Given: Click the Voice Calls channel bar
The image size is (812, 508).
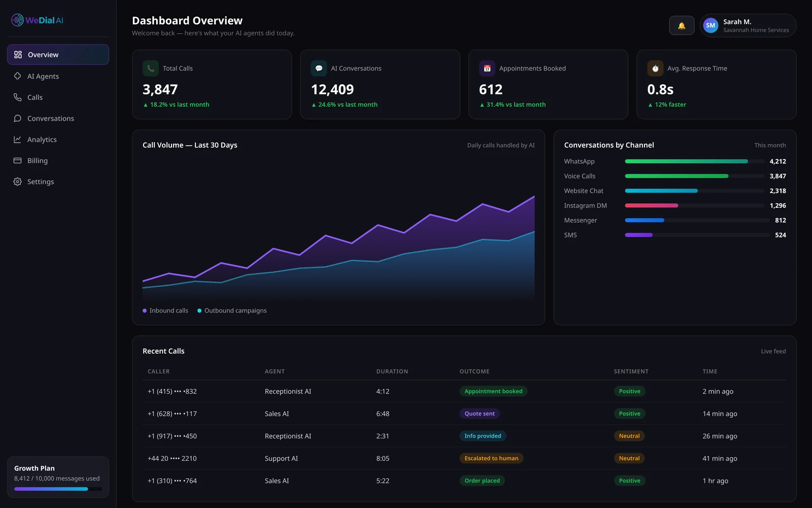Looking at the screenshot, I should [x=694, y=176].
